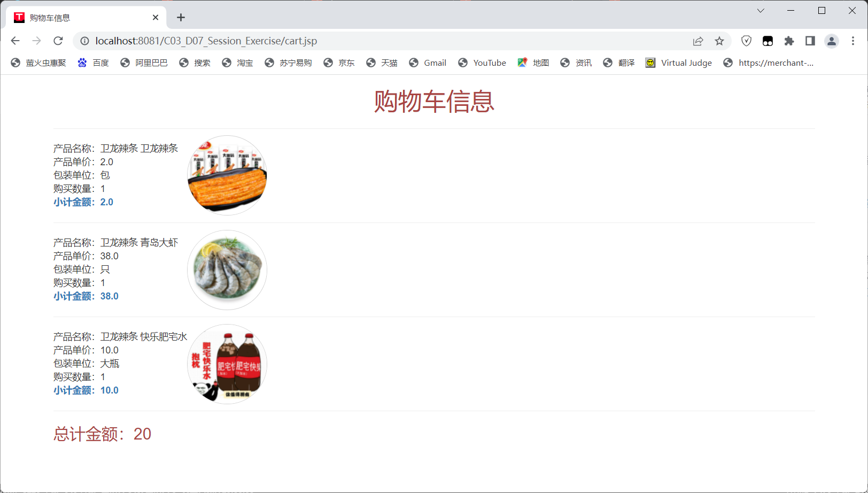This screenshot has height=493, width=868.
Task: Open a new browser tab
Action: 181,18
